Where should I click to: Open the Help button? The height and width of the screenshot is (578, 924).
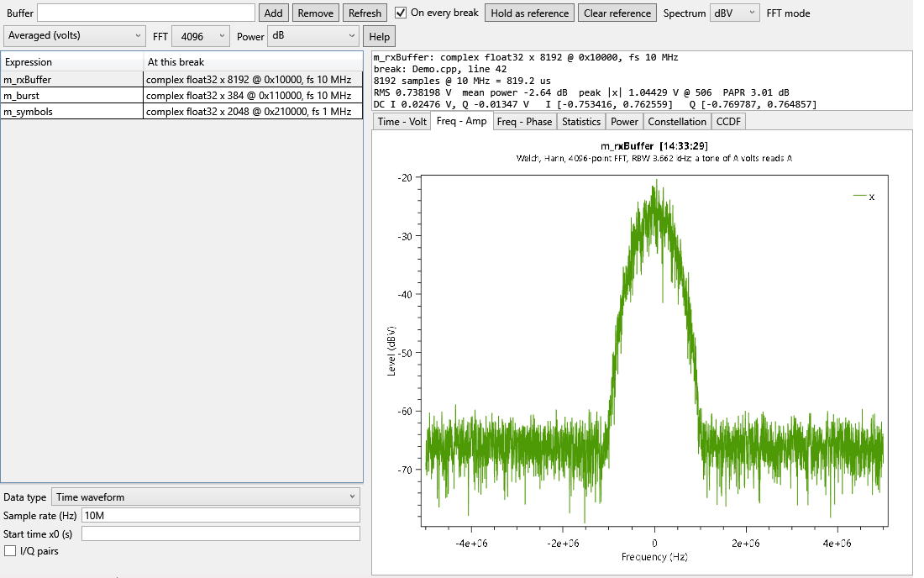[379, 36]
